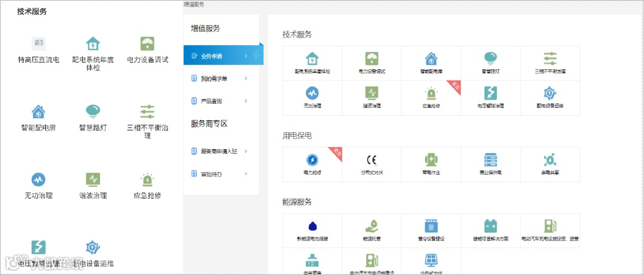Screen dimensions: 644x275
Task: Select 电压暂降治理 icon in main grid
Action: tap(490, 93)
